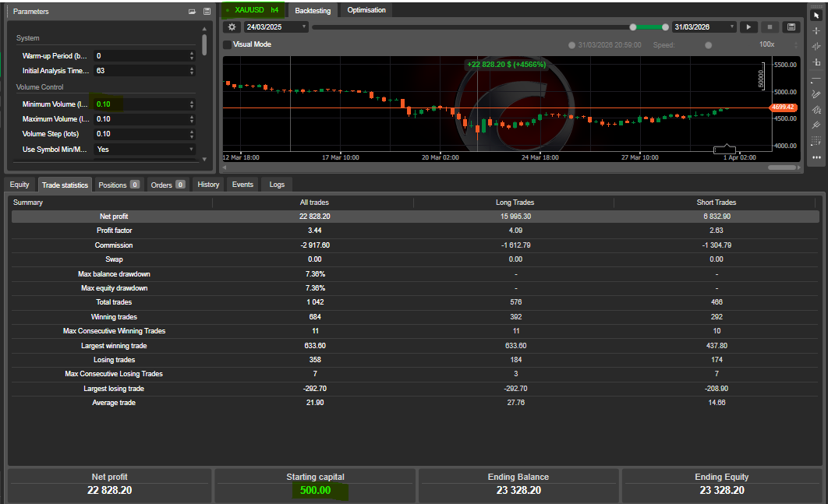Viewport: 828px width, 504px height.
Task: Click the Minimum Volume input field
Action: coord(140,104)
